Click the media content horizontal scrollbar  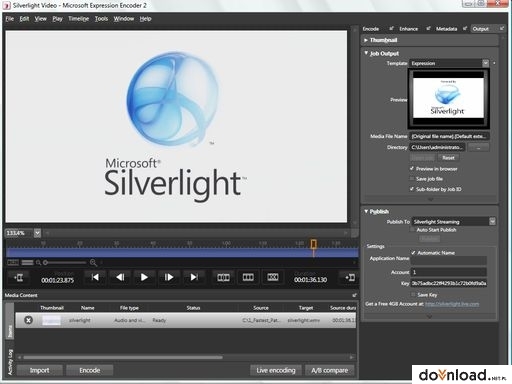point(123,357)
